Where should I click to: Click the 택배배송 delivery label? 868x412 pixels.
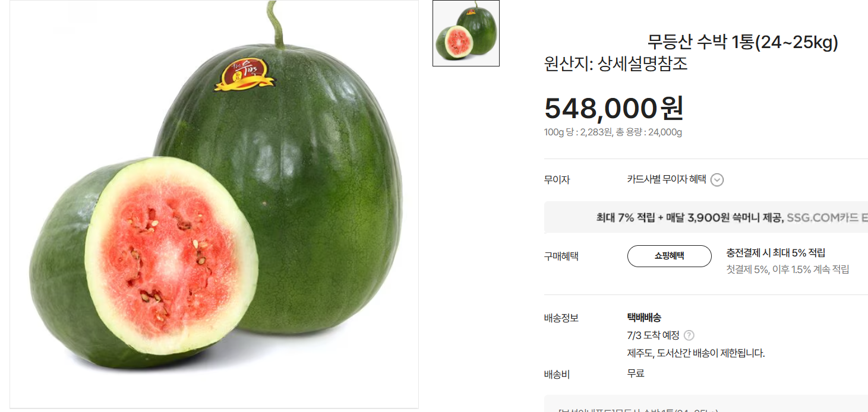pos(644,318)
